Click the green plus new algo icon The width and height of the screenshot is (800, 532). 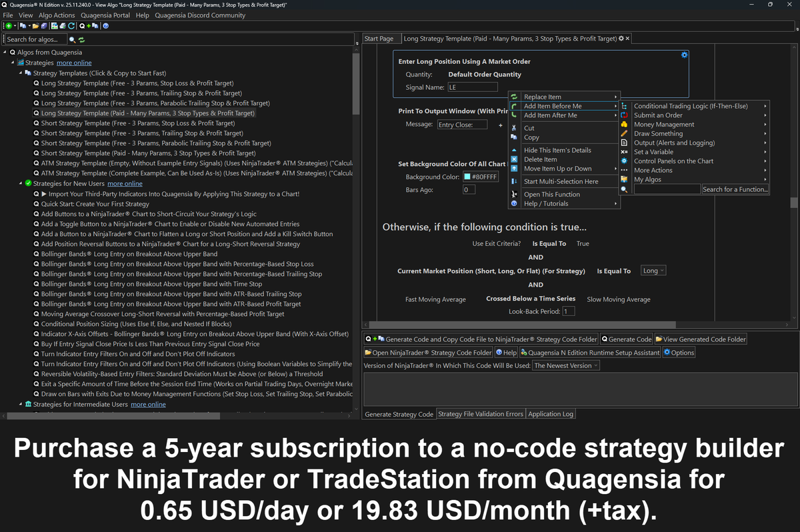pos(9,25)
